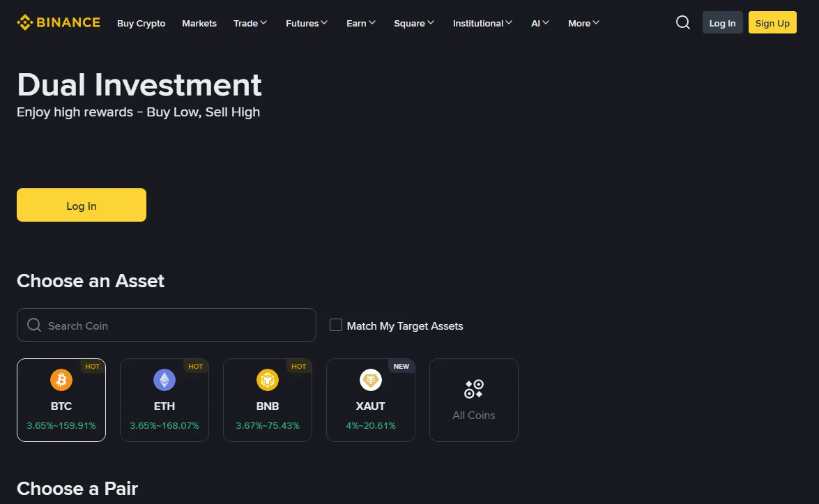Image resolution: width=819 pixels, height=504 pixels.
Task: Click the All Coins grid icon
Action: [474, 389]
